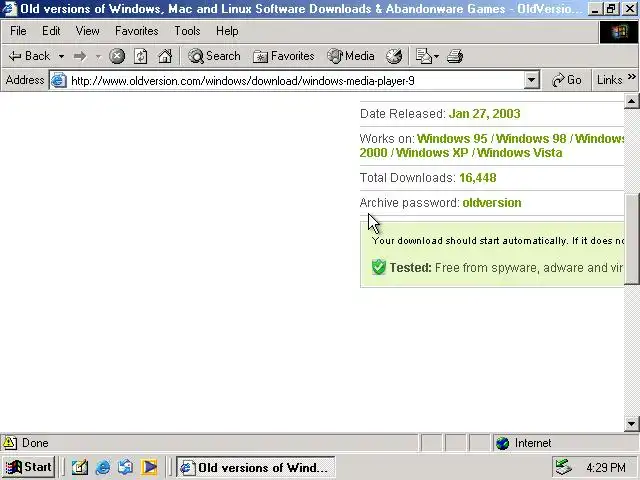Select the Old versions of Wind... taskbar button
640x480 pixels.
(256, 467)
